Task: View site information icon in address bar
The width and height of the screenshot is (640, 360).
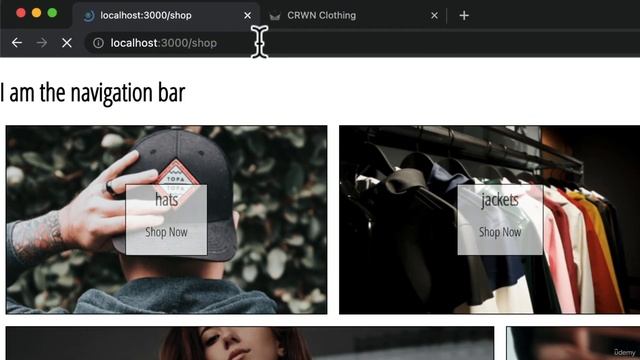Action: (x=98, y=43)
